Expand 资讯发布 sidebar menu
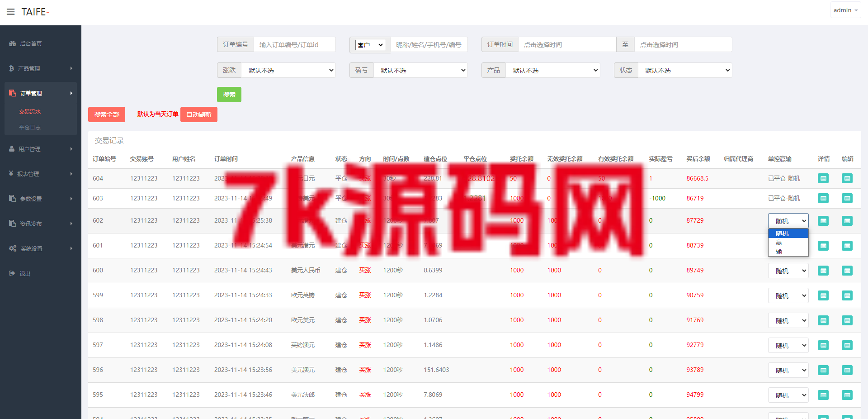Viewport: 868px width, 419px height. pyautogui.click(x=41, y=224)
